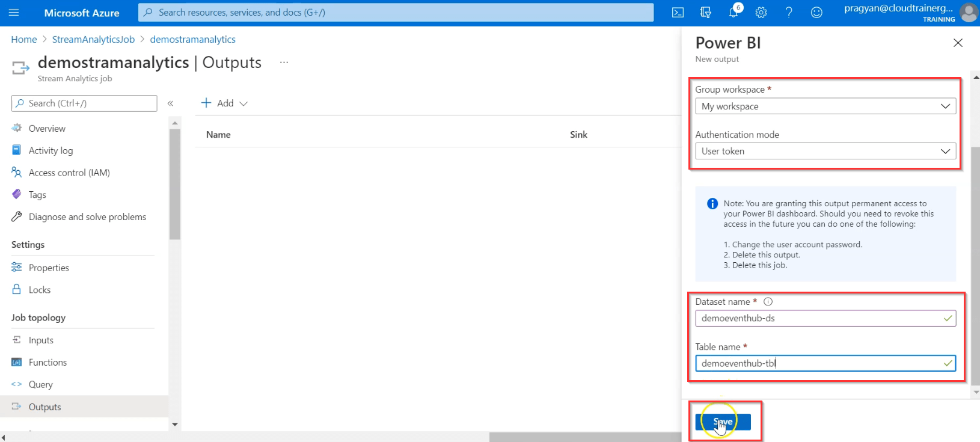Click the Access control icon
The image size is (980, 442).
(x=17, y=173)
